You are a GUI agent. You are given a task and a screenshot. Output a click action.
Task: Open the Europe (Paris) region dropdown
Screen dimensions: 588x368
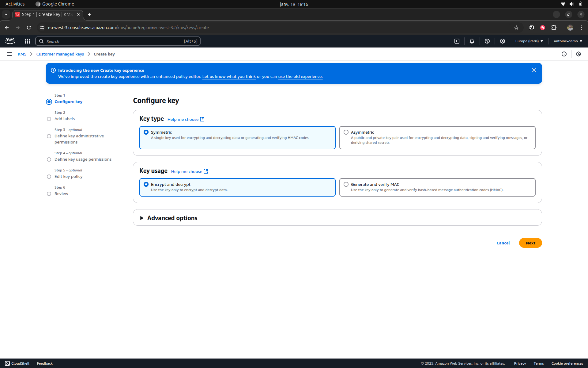point(529,41)
